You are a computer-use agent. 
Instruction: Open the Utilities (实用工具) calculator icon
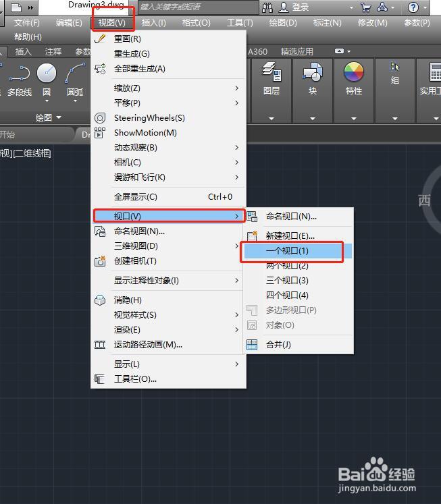point(435,72)
